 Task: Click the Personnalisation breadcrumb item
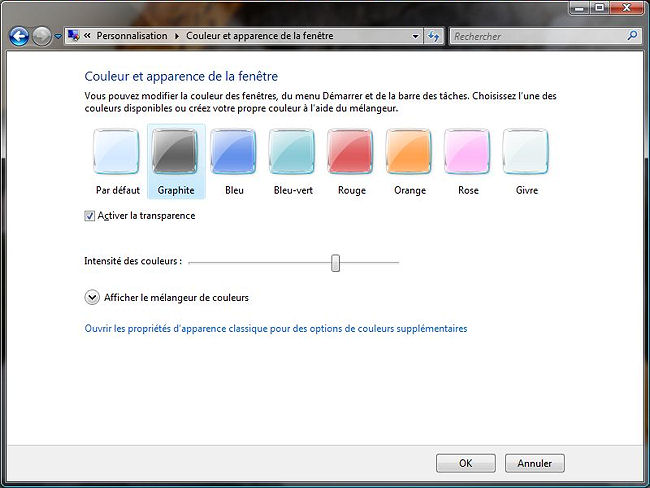click(132, 36)
